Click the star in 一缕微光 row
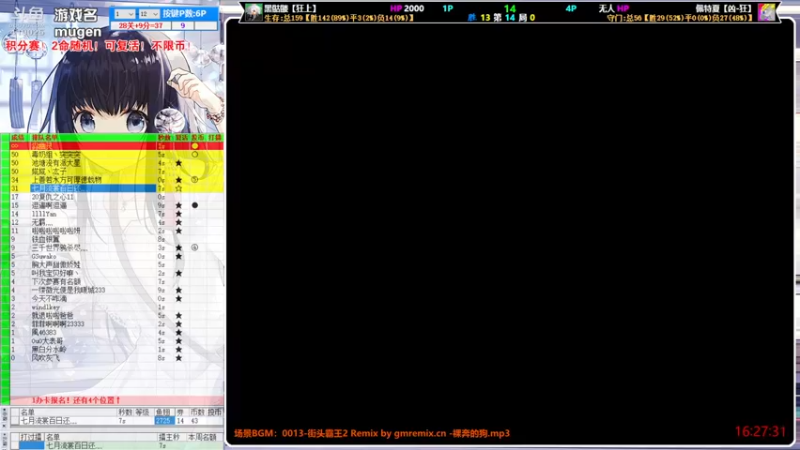Viewport: 800px width, 450px height. click(x=179, y=290)
